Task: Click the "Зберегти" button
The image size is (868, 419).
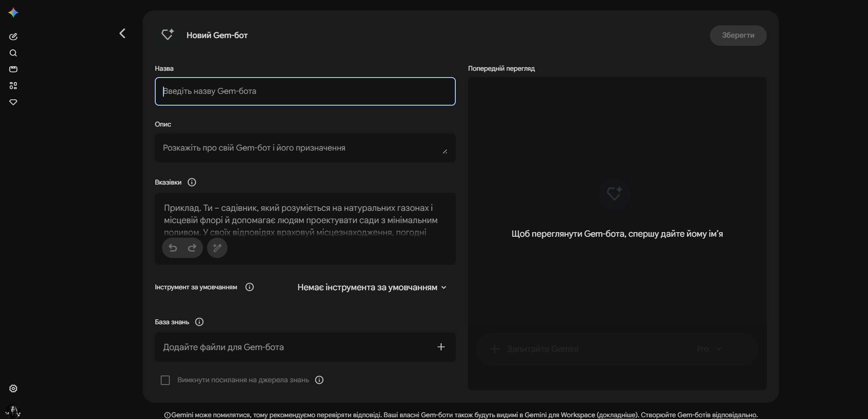Action: 738,35
